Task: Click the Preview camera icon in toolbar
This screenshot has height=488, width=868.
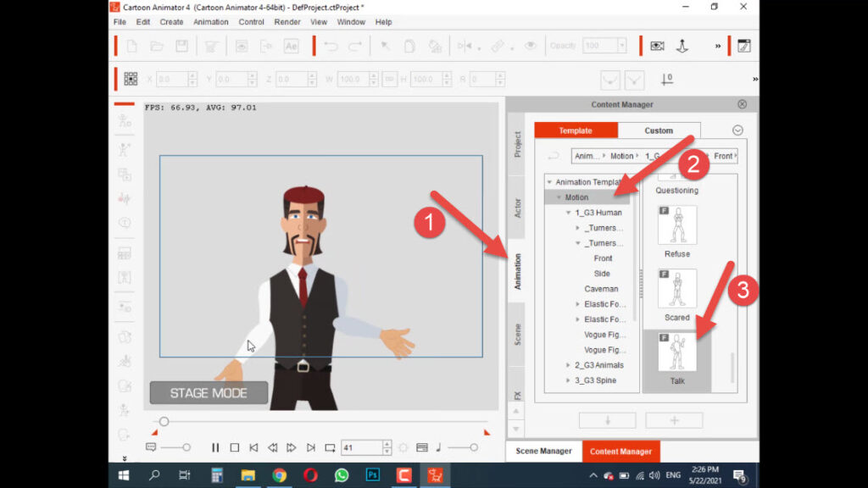Action: click(x=657, y=46)
